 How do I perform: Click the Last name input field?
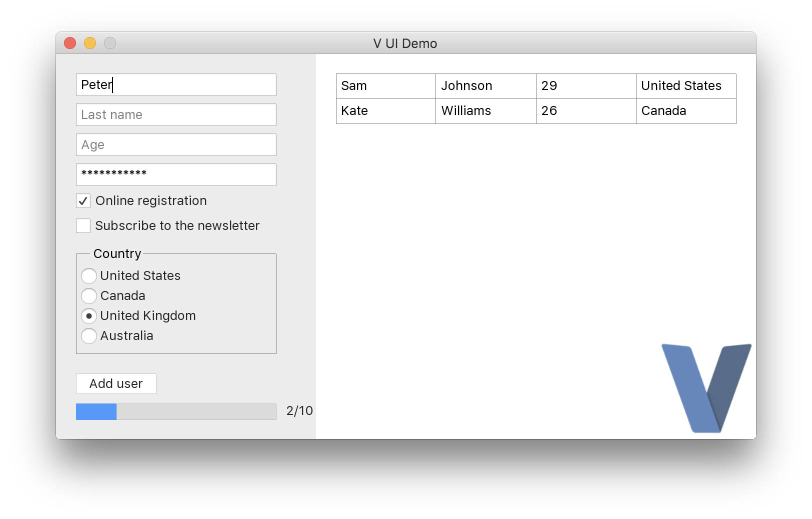[x=176, y=115]
